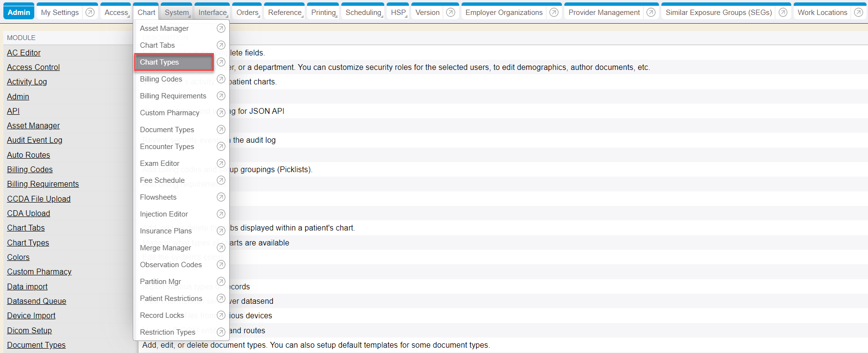868x353 pixels.
Task: Click pop-out icon next to Billing Requirements
Action: (221, 96)
